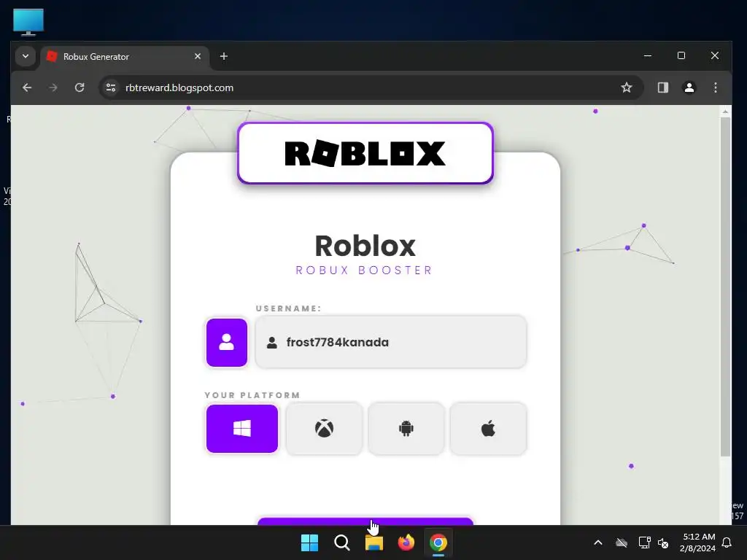
Task: Minimize the Chrome window
Action: 648,55
